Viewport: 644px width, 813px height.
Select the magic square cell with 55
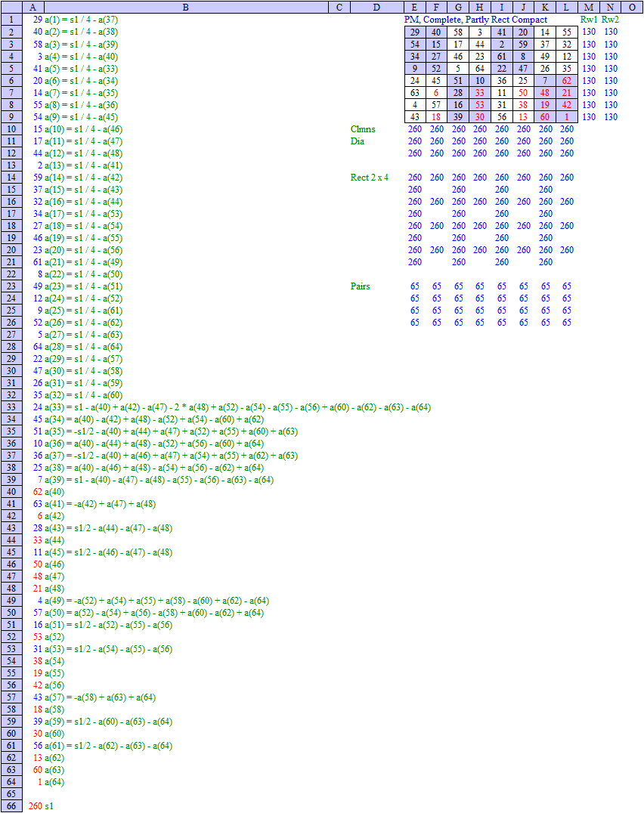(567, 32)
